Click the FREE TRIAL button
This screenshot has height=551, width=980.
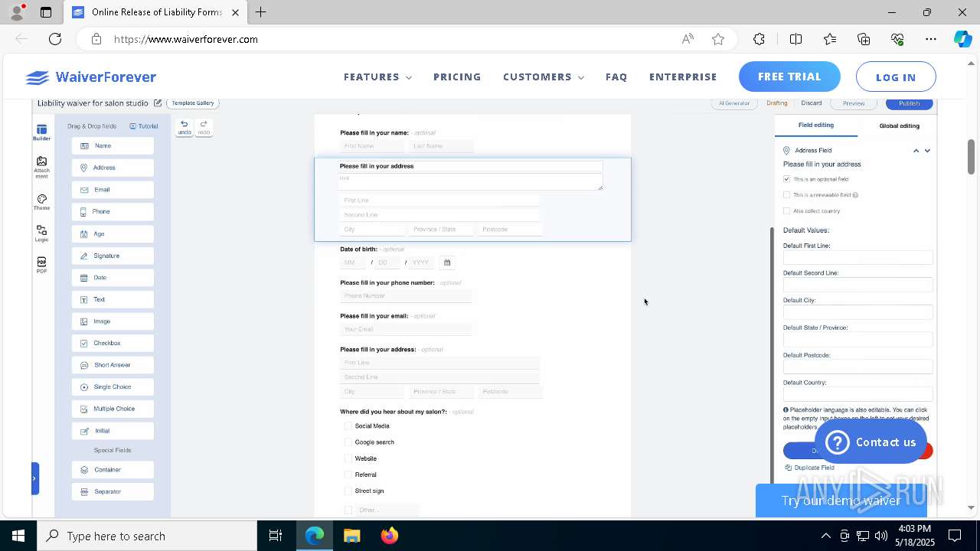point(789,77)
